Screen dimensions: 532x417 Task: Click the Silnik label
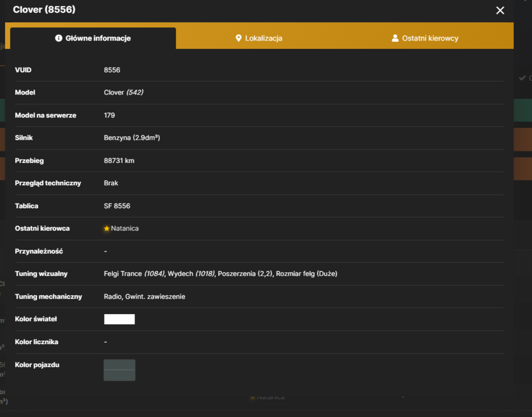click(x=24, y=138)
